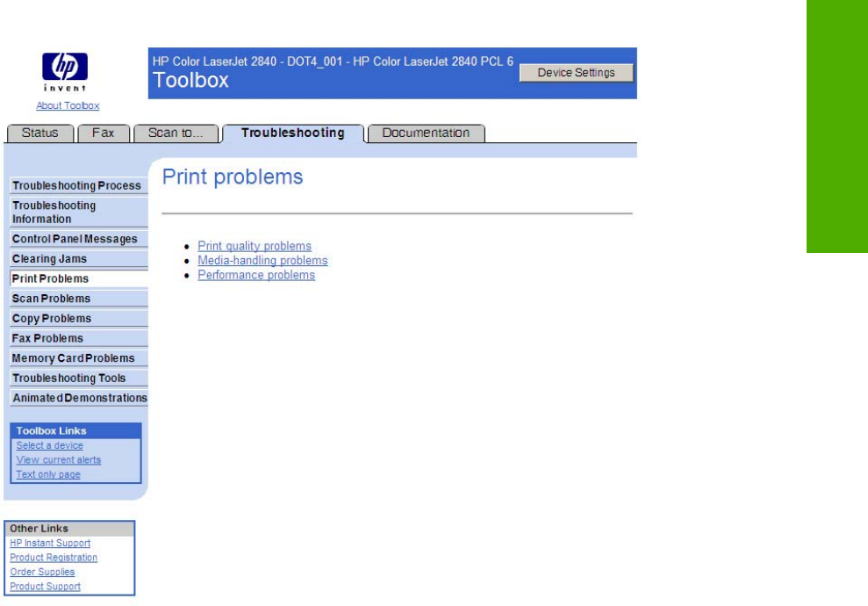Click the Device Settings button

pos(577,73)
